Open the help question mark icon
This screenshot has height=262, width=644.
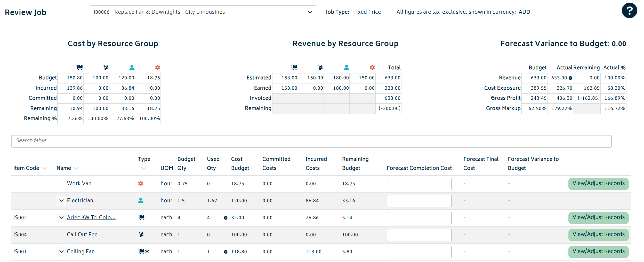[629, 11]
